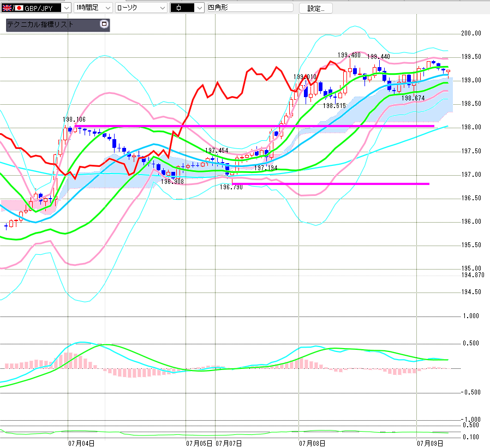Click the 197.454 price label
490x448 pixels.
pos(217,151)
